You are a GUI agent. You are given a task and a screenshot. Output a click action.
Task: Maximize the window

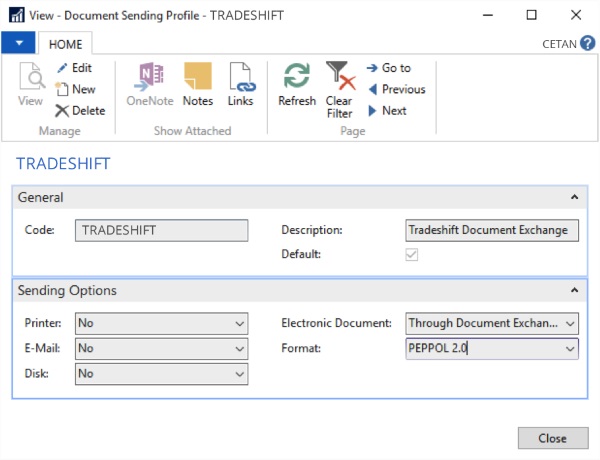tap(532, 15)
